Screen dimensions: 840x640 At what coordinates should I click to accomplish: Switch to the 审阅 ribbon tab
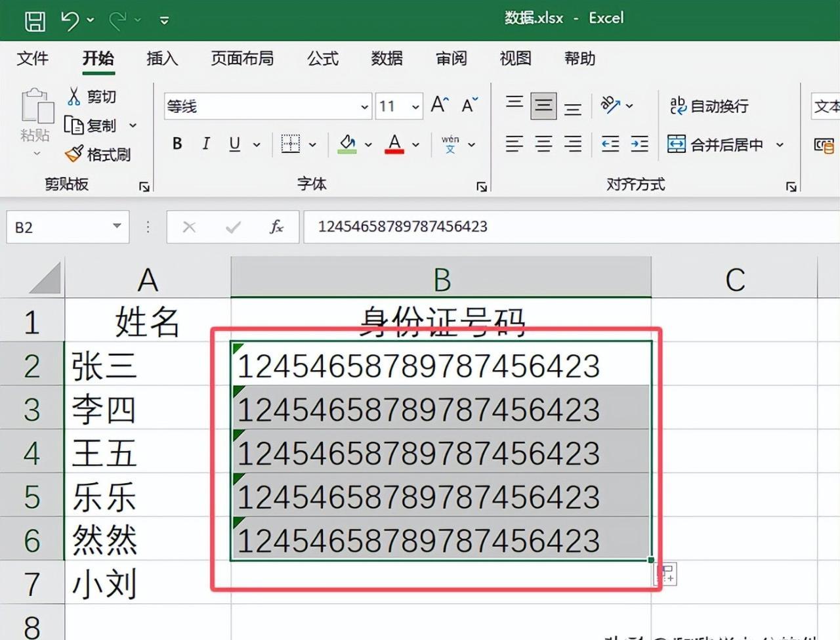451,58
